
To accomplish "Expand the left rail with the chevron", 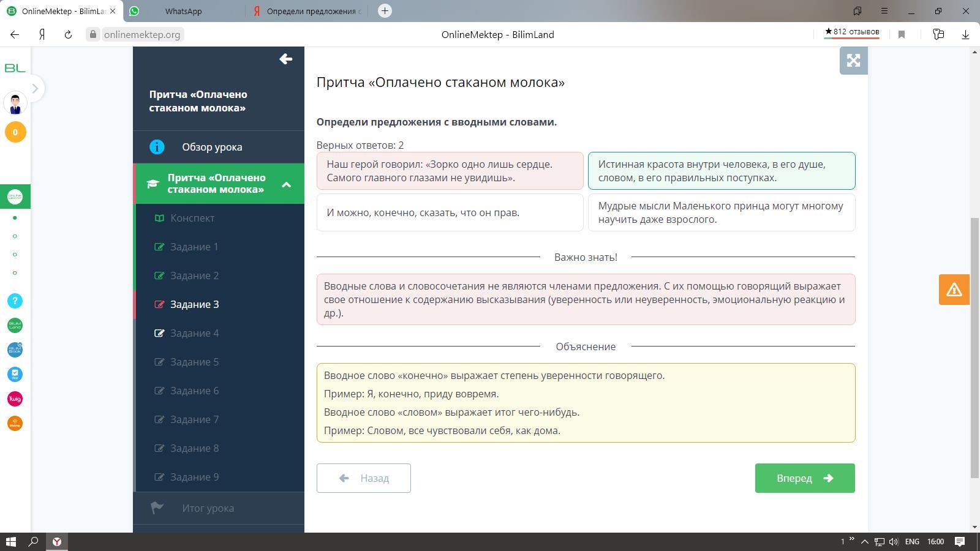I will 35,89.
